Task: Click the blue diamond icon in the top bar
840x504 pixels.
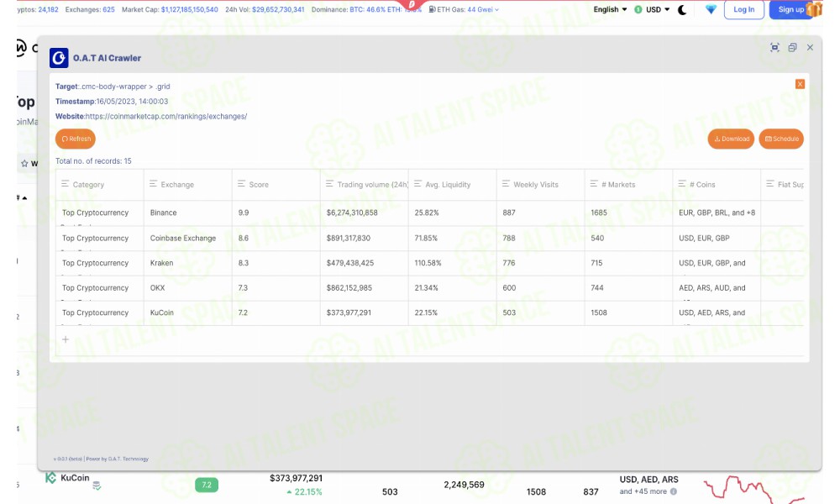Action: click(711, 9)
